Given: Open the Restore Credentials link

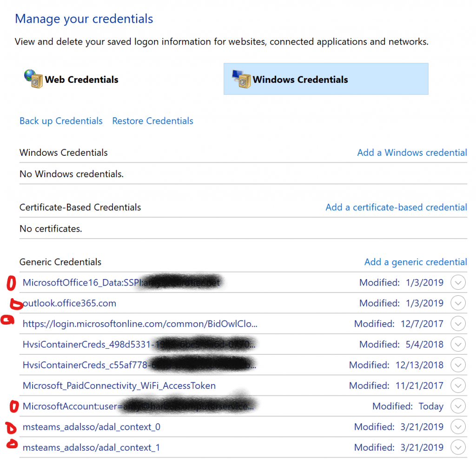Looking at the screenshot, I should (x=152, y=121).
